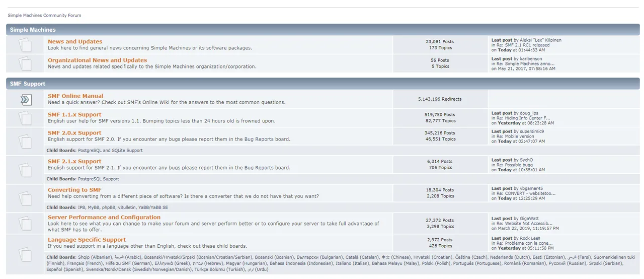This screenshot has width=644, height=279.
Task: Open the SMF 2.0.x Support board
Action: (74, 133)
